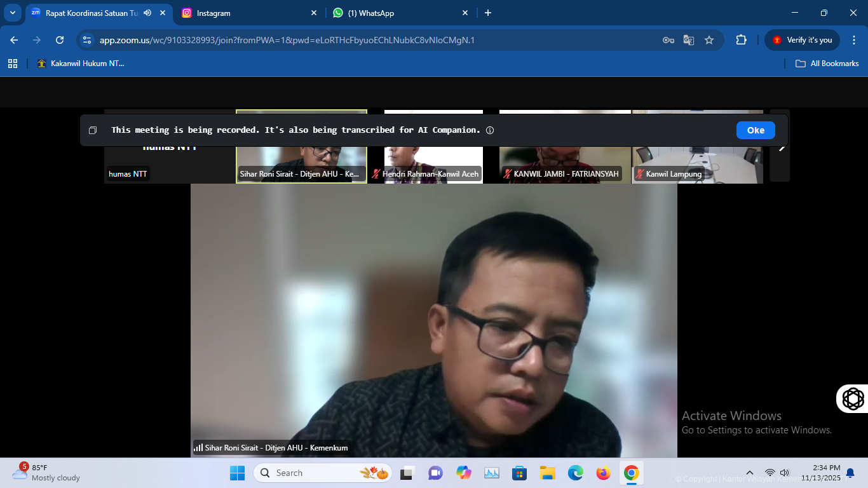The height and width of the screenshot is (488, 868).
Task: Show next participants with the right arrow
Action: 781,147
